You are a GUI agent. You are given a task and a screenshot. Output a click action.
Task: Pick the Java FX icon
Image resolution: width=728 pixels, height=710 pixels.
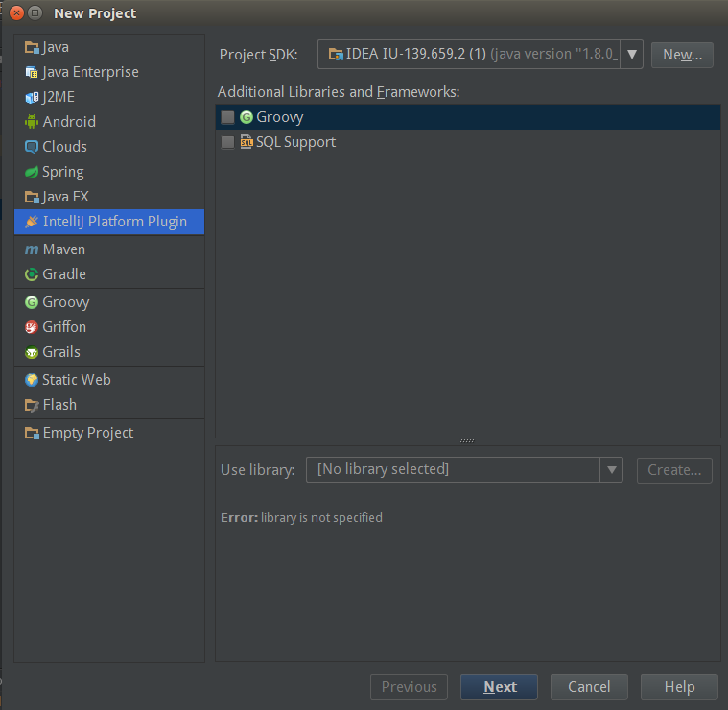[x=32, y=197]
